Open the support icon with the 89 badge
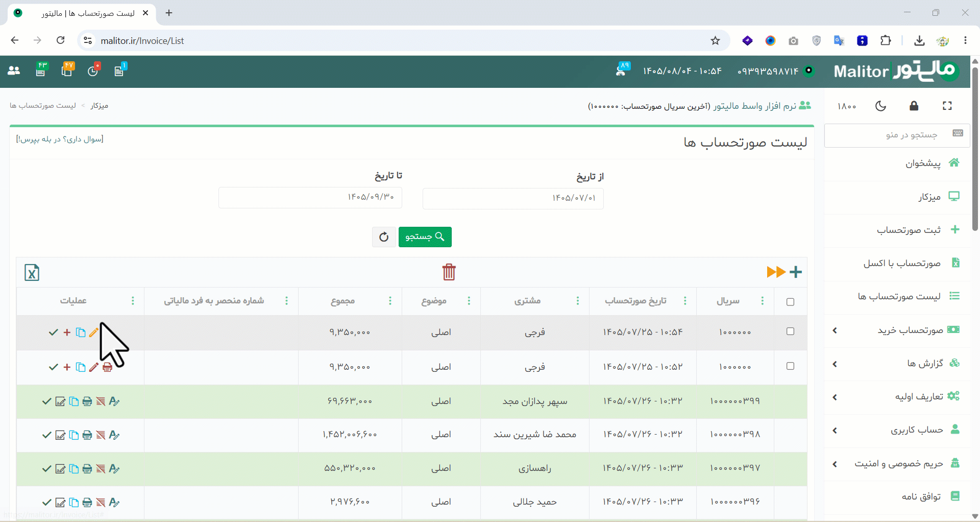Viewport: 980px width, 522px height. (x=622, y=69)
